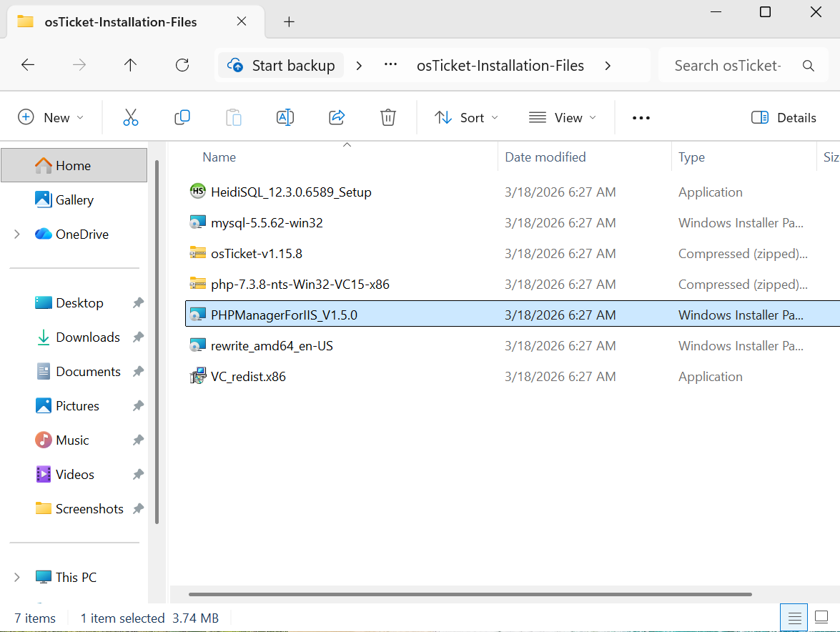Click the VC_redist.x86 application icon
The width and height of the screenshot is (840, 632).
[x=198, y=376]
